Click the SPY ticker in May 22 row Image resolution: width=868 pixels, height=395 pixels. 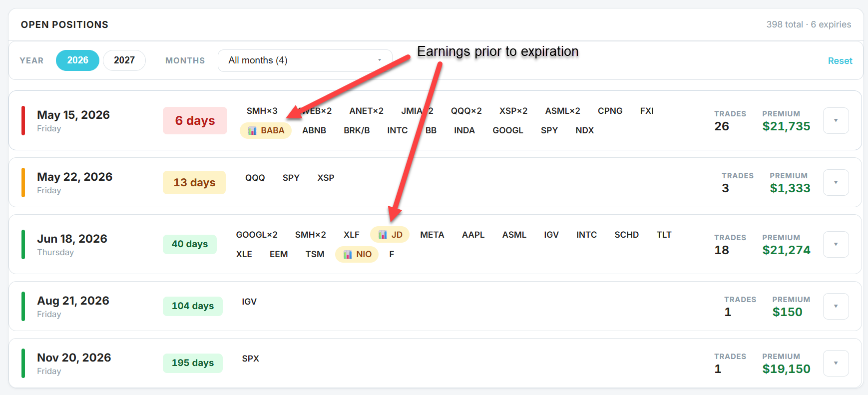tap(291, 178)
